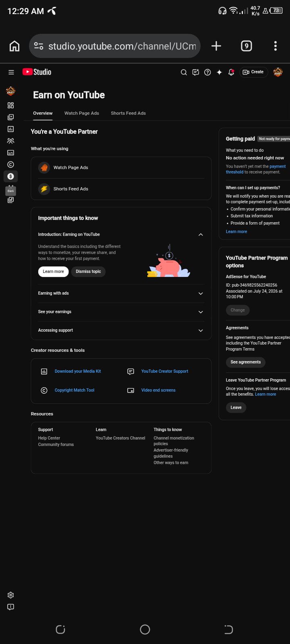Open Community forums link
Viewport: 290px width, 644px height.
(56, 444)
